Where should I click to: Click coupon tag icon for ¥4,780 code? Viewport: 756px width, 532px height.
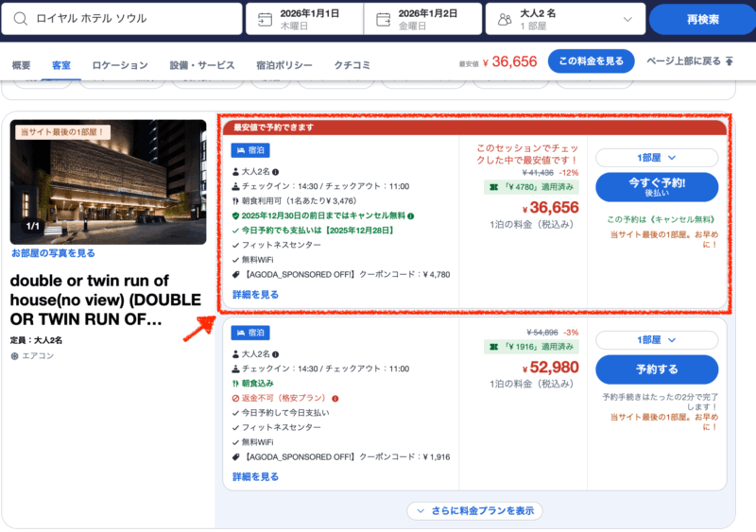point(235,274)
